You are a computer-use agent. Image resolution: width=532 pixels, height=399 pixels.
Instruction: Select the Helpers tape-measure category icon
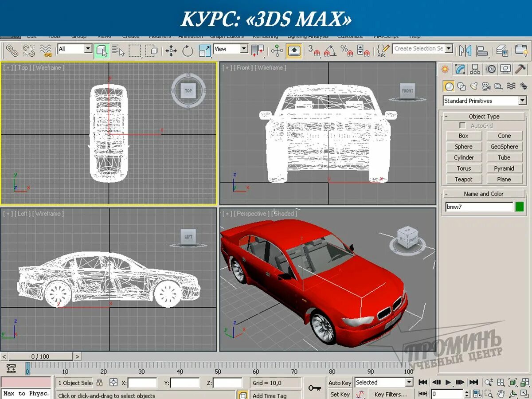point(499,86)
